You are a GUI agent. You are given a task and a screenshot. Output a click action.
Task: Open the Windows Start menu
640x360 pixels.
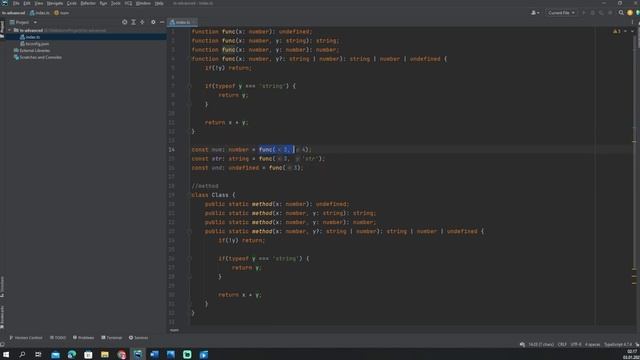(6, 354)
